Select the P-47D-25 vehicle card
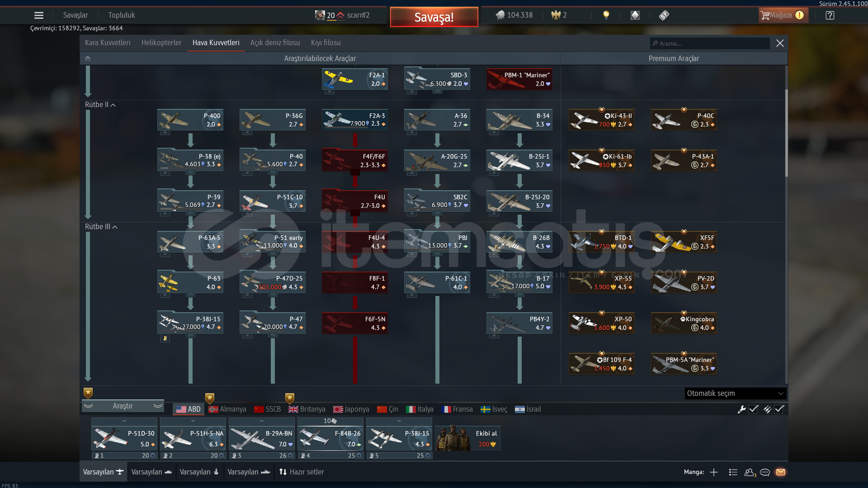The width and height of the screenshot is (868, 488). (x=273, y=282)
